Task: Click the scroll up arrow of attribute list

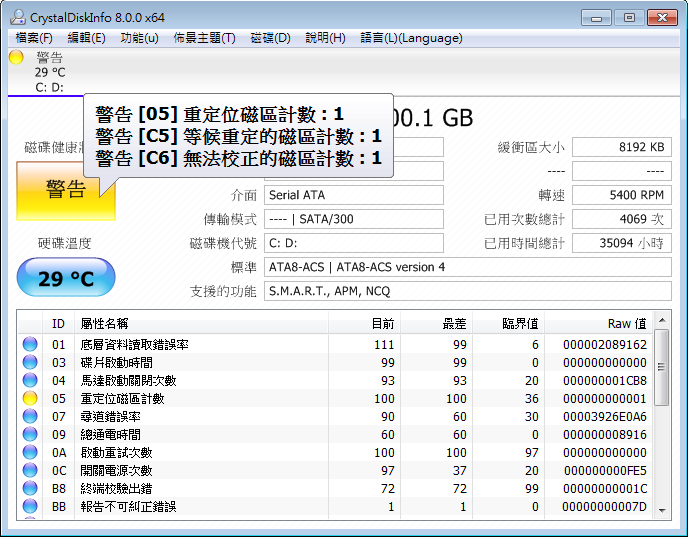Action: (662, 320)
